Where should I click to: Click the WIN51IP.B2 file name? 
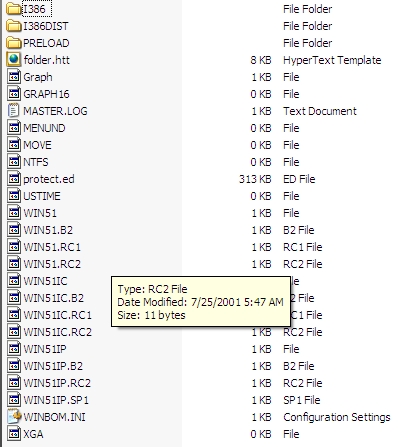pyautogui.click(x=53, y=366)
